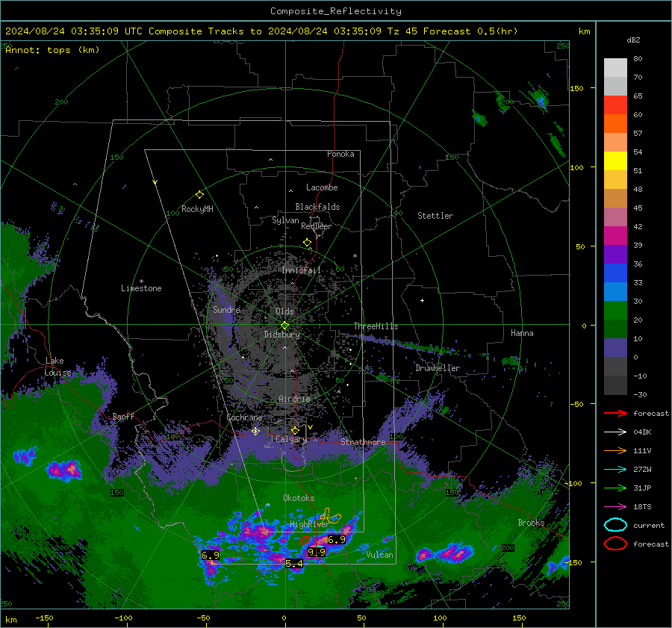Screen dimensions: 672x628
Task: Click the Lake Louise label
Action: pyautogui.click(x=57, y=367)
